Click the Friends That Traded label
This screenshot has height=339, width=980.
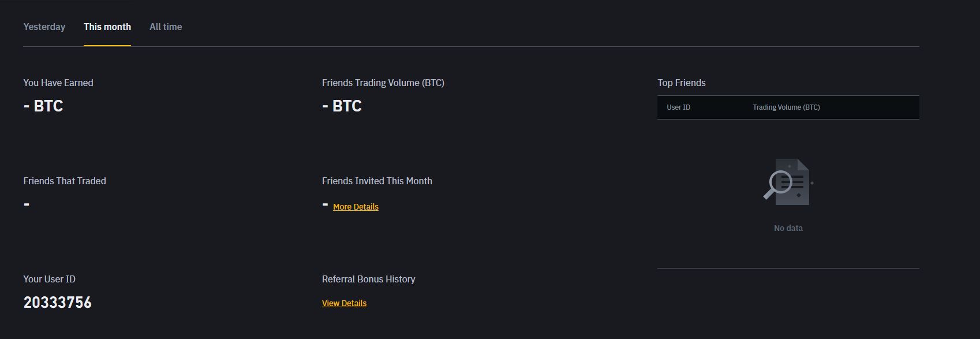[x=65, y=181]
